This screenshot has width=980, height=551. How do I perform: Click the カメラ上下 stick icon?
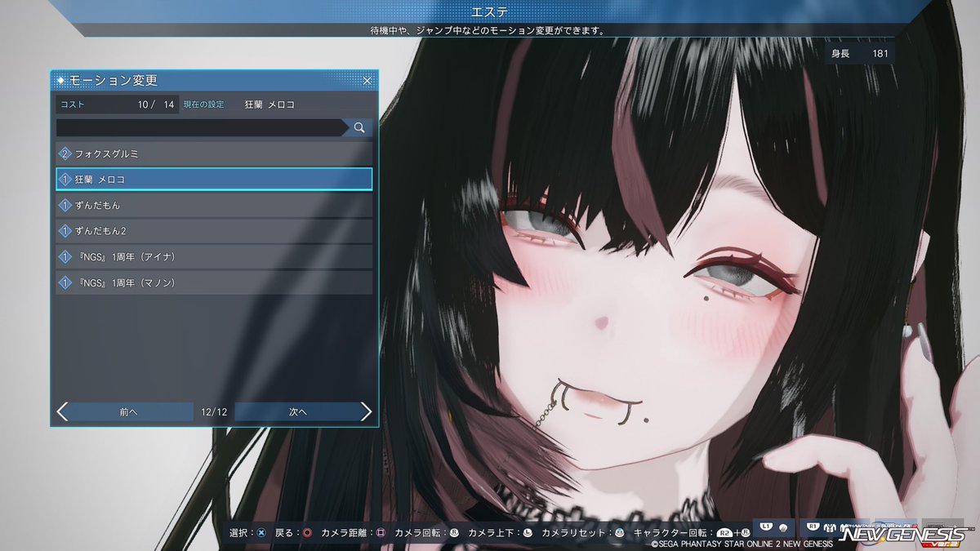(528, 532)
